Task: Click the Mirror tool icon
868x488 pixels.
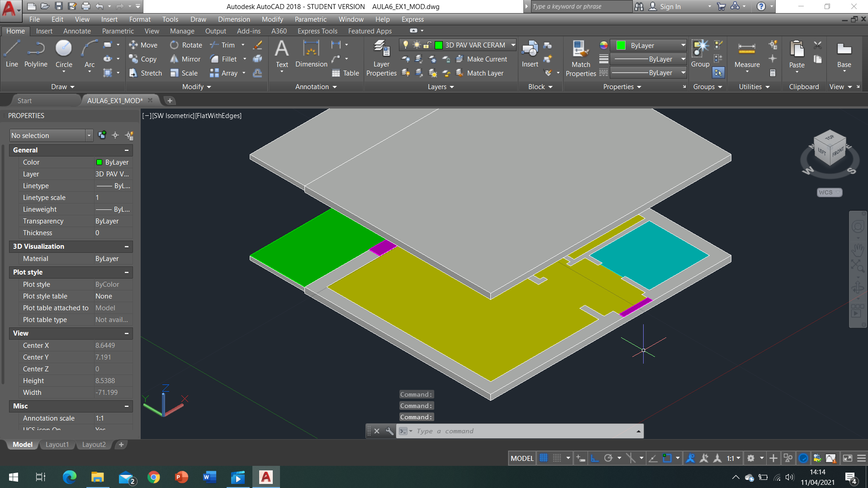Action: tap(174, 59)
